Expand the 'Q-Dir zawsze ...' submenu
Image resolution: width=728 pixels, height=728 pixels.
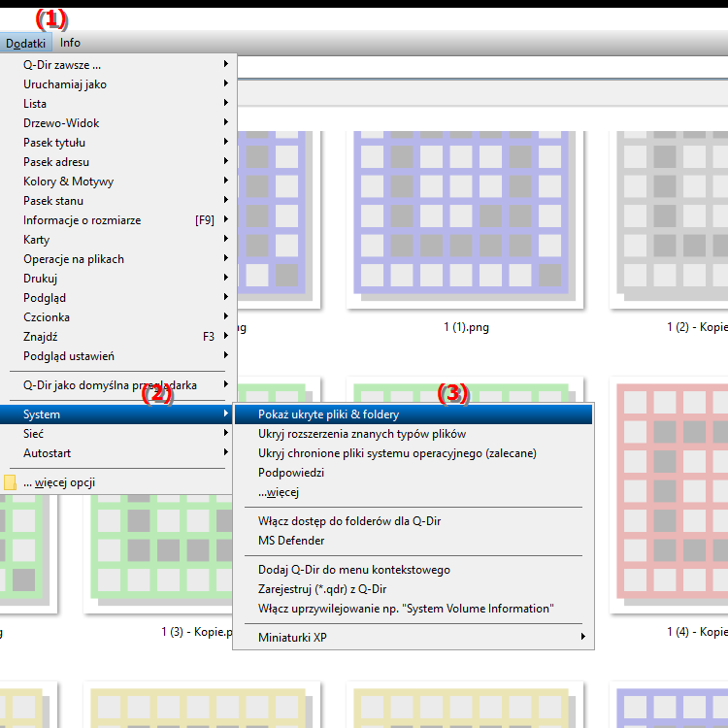[x=118, y=64]
